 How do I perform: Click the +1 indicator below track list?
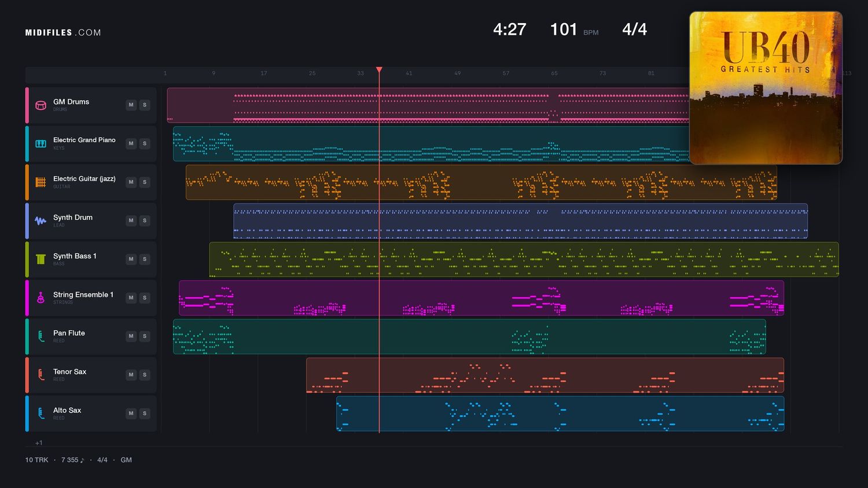[39, 443]
